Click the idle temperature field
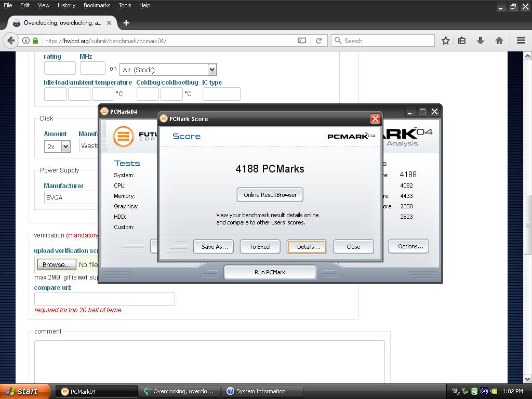Image resolution: width=532 pixels, height=399 pixels. point(55,94)
